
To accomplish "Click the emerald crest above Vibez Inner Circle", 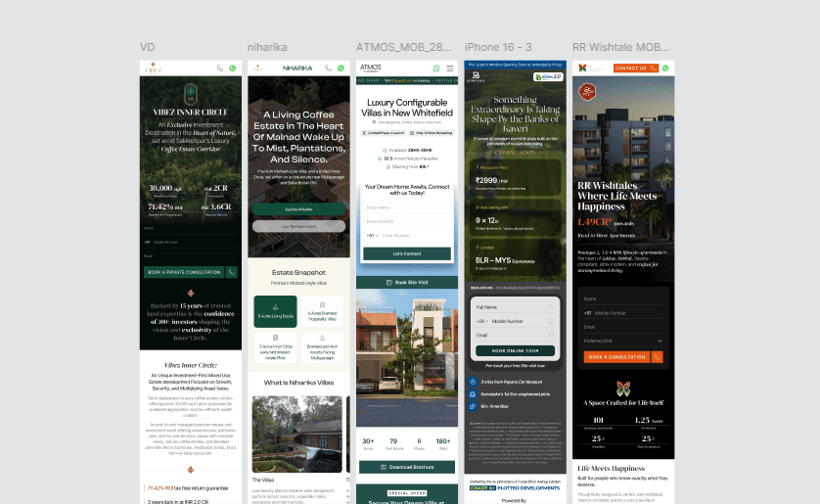I will (x=191, y=94).
